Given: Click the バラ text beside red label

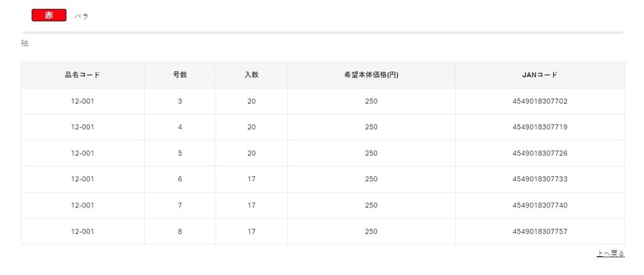Looking at the screenshot, I should 81,16.
